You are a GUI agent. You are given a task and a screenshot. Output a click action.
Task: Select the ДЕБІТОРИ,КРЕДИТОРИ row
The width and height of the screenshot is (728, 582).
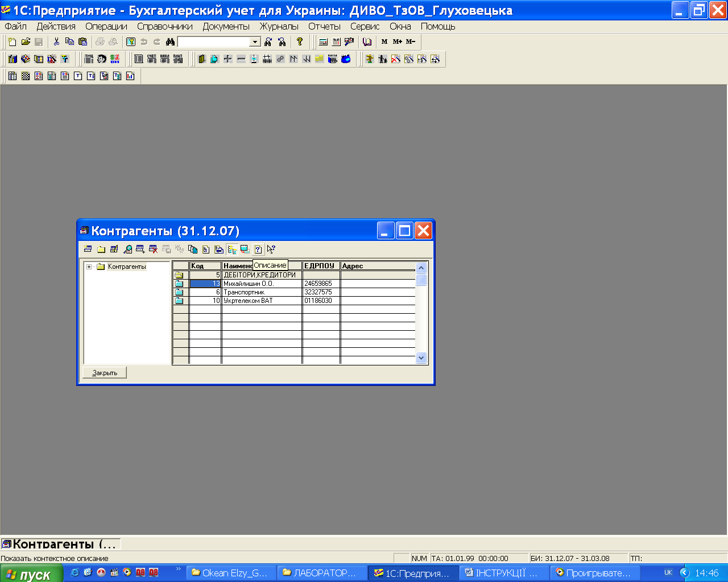294,275
